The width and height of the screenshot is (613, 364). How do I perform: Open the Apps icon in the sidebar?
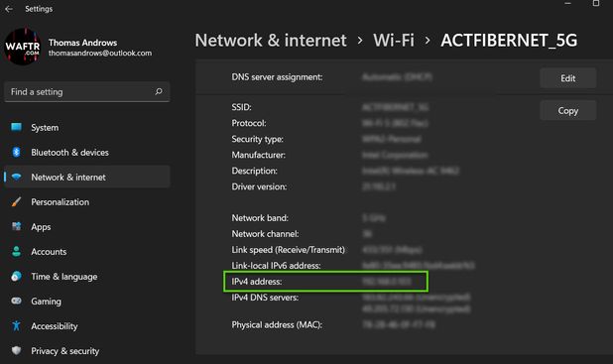(x=17, y=226)
